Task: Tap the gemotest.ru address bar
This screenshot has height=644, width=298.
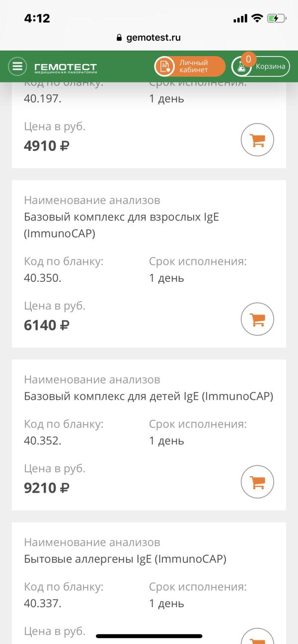Action: (149, 38)
